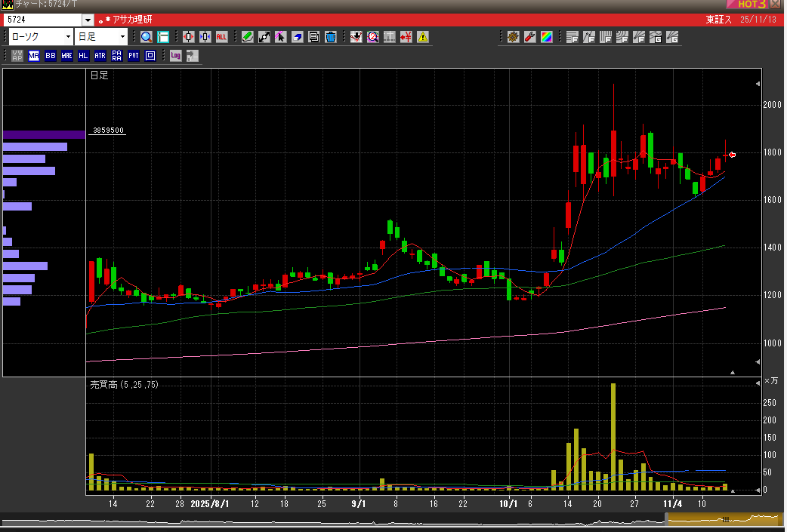
Task: Open the red wrench settings icon
Action: pos(529,36)
